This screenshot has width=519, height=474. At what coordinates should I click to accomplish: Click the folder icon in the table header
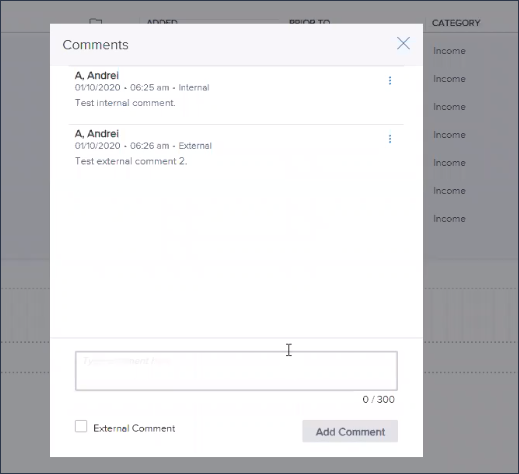pyautogui.click(x=95, y=21)
